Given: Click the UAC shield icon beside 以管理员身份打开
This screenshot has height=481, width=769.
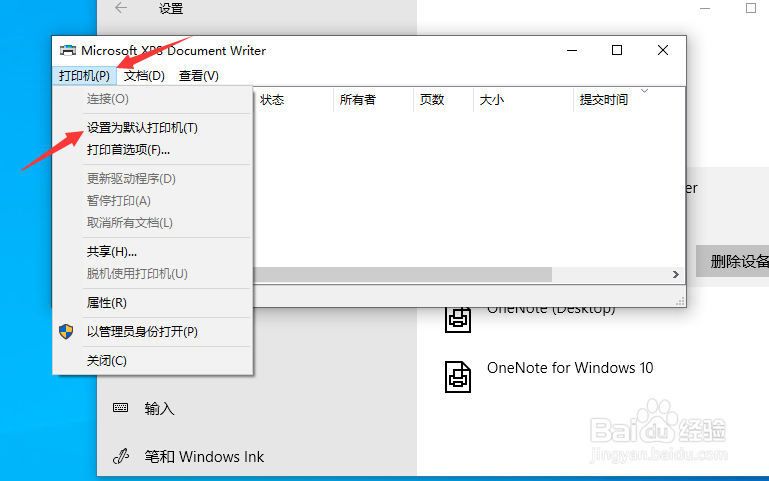Looking at the screenshot, I should (x=66, y=332).
